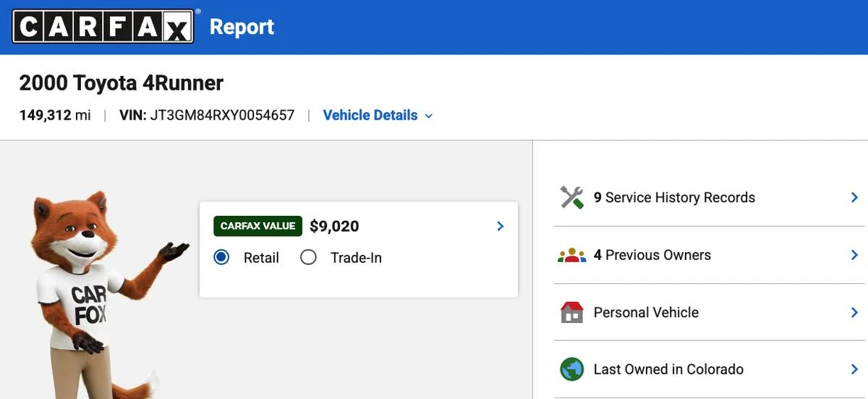Expand the Vehicle Details dropdown

(378, 115)
